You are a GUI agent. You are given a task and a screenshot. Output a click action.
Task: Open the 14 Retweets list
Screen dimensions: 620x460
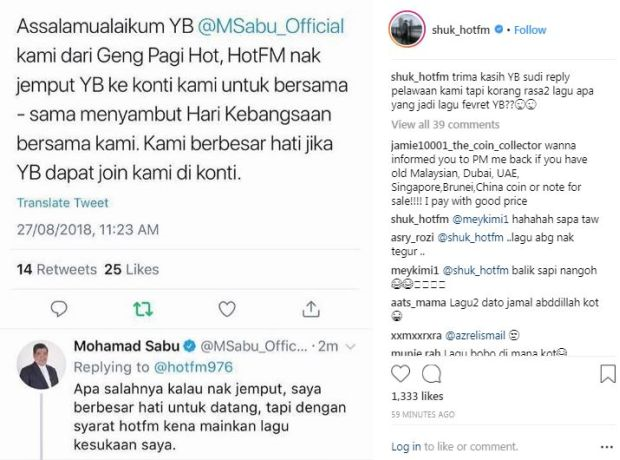[x=57, y=269]
